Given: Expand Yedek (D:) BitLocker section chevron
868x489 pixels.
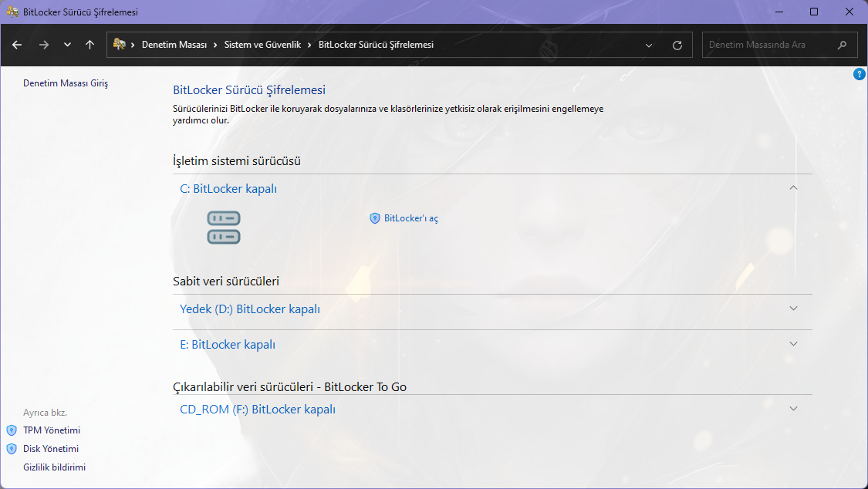Looking at the screenshot, I should click(793, 309).
